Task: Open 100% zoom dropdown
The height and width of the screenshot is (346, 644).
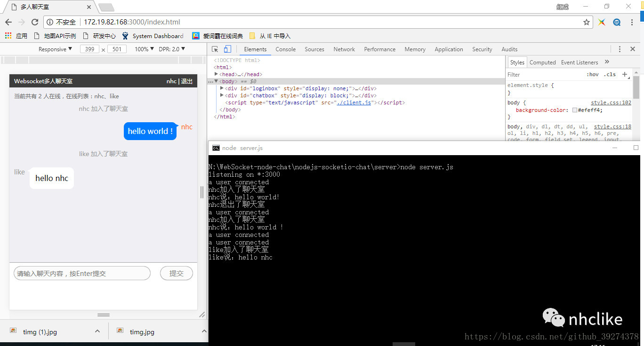Action: [x=145, y=49]
